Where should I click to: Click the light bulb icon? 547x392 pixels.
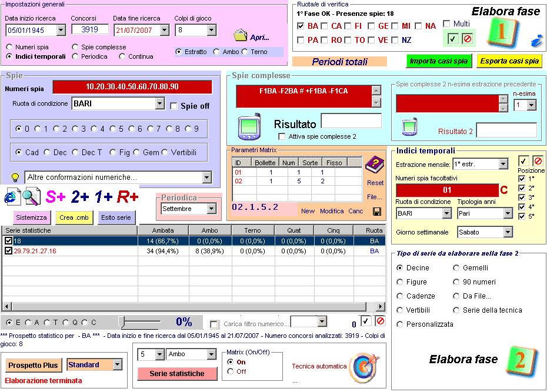(x=15, y=177)
